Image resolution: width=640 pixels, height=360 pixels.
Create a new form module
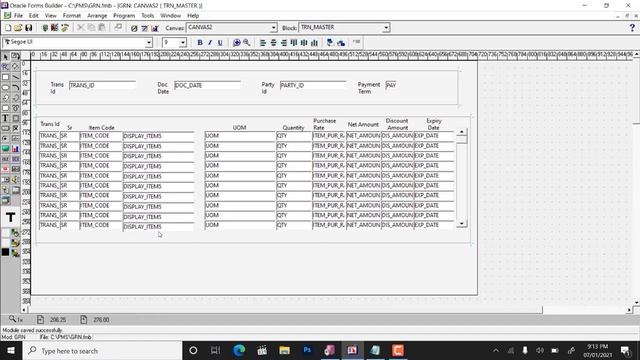[x=8, y=28]
